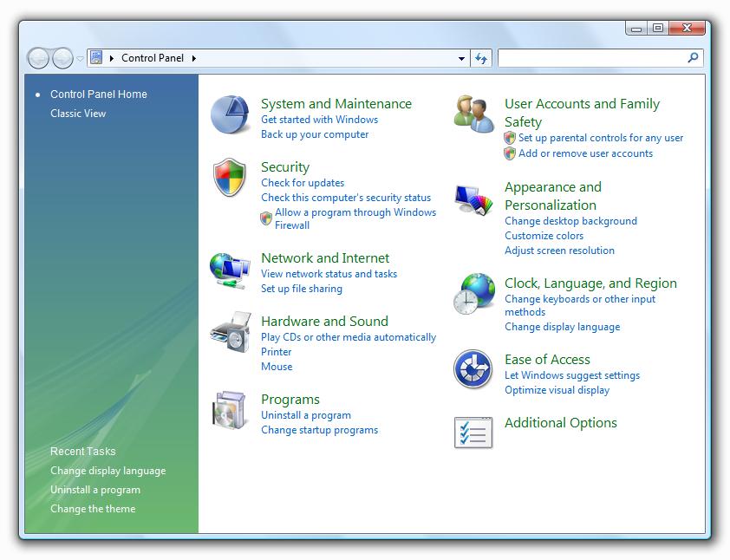The image size is (730, 560).
Task: Click the Additional Options checklist icon
Action: pyautogui.click(x=473, y=433)
